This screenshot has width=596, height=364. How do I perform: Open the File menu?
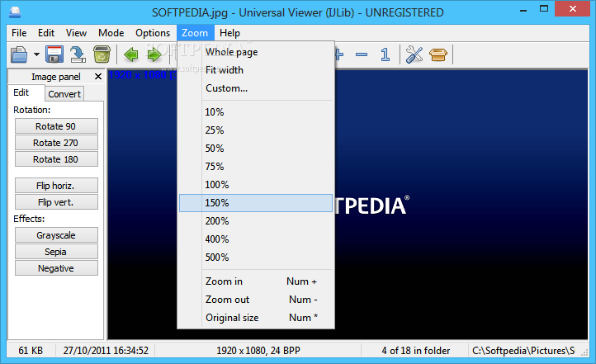pyautogui.click(x=19, y=33)
